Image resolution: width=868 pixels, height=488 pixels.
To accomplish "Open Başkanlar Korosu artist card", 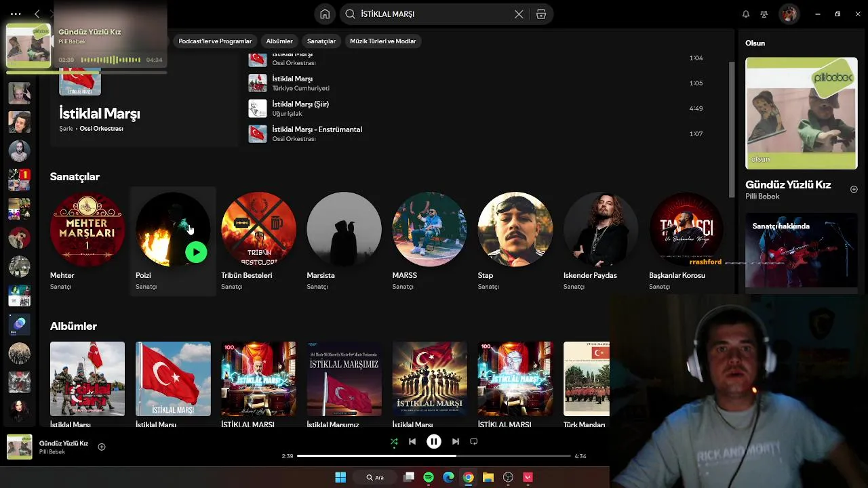I will (686, 241).
